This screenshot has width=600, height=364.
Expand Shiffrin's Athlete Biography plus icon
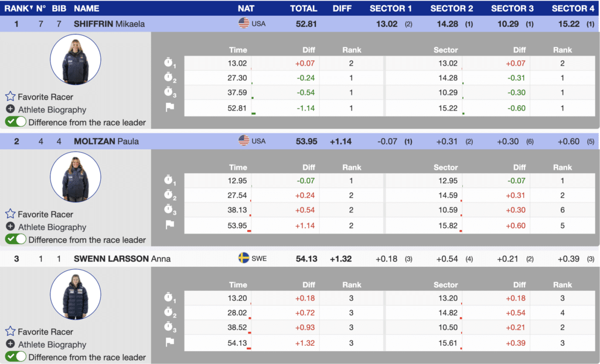[x=10, y=109]
